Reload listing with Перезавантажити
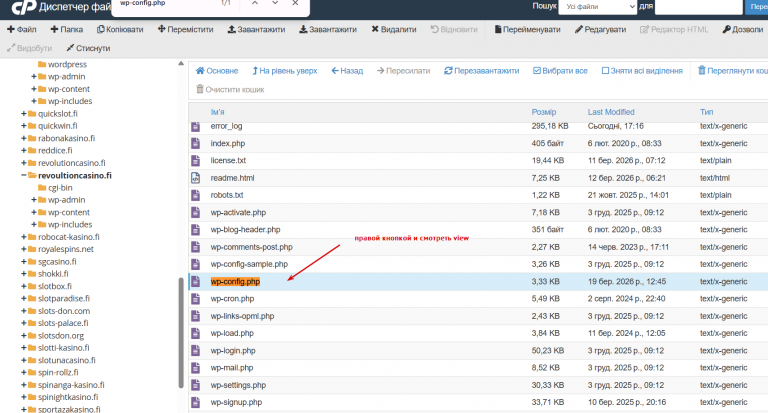Screen dimensions: 768x413 click(481, 71)
